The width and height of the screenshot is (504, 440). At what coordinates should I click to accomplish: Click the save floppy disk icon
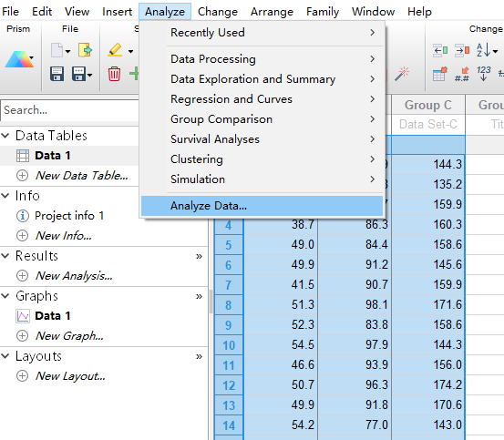57,74
